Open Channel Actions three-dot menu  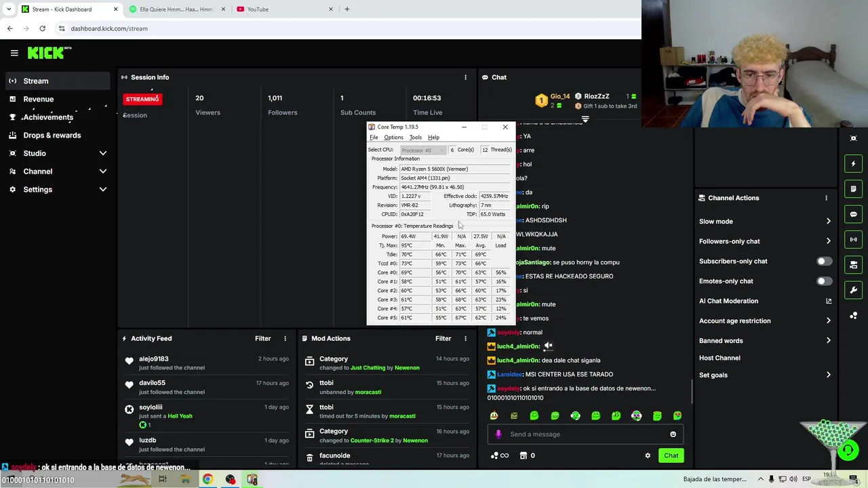click(826, 198)
